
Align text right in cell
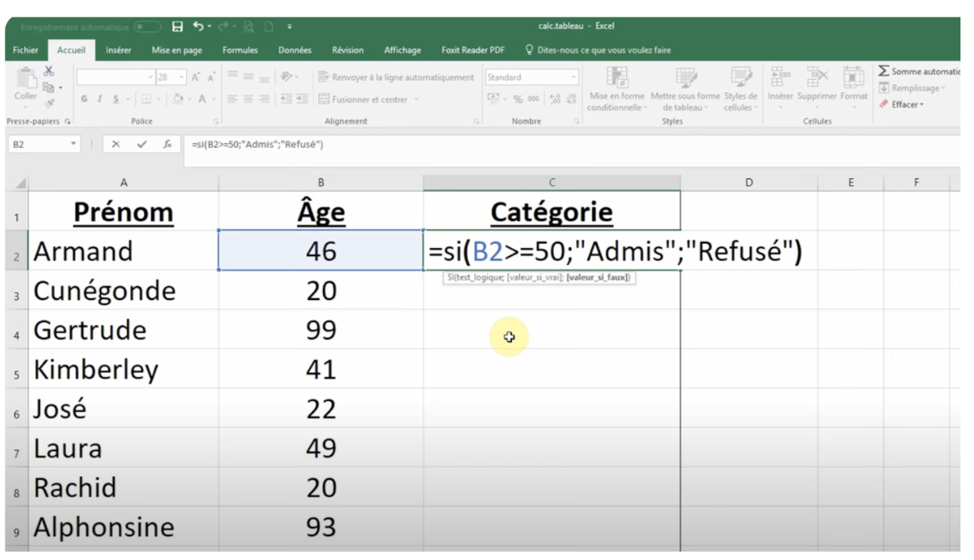click(x=265, y=99)
